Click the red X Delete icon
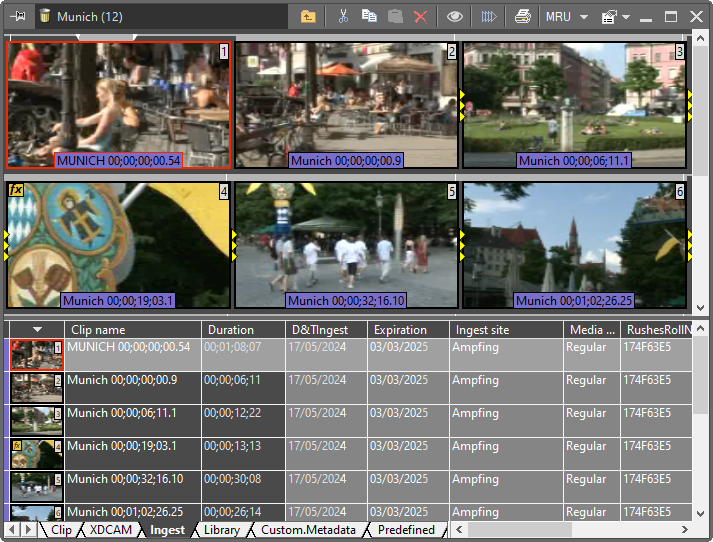The image size is (713, 542). [421, 16]
